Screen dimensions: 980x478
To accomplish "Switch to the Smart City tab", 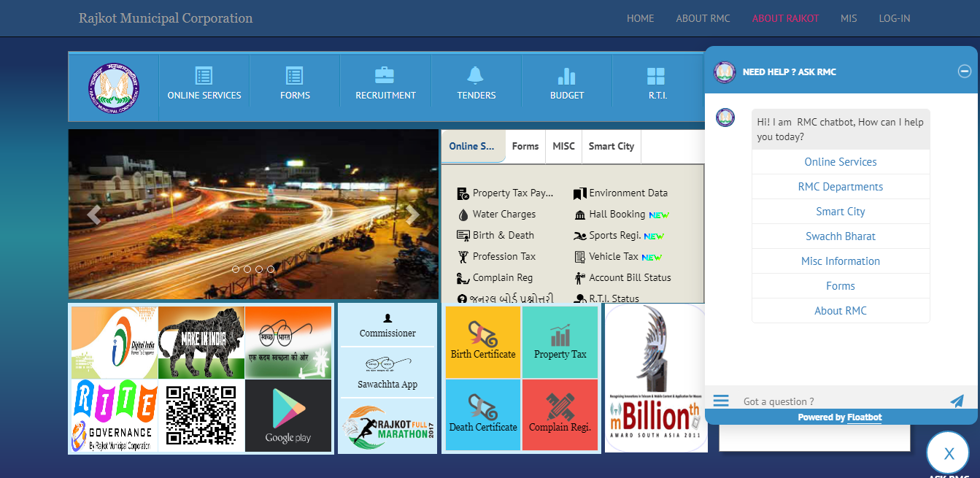I will pyautogui.click(x=611, y=146).
